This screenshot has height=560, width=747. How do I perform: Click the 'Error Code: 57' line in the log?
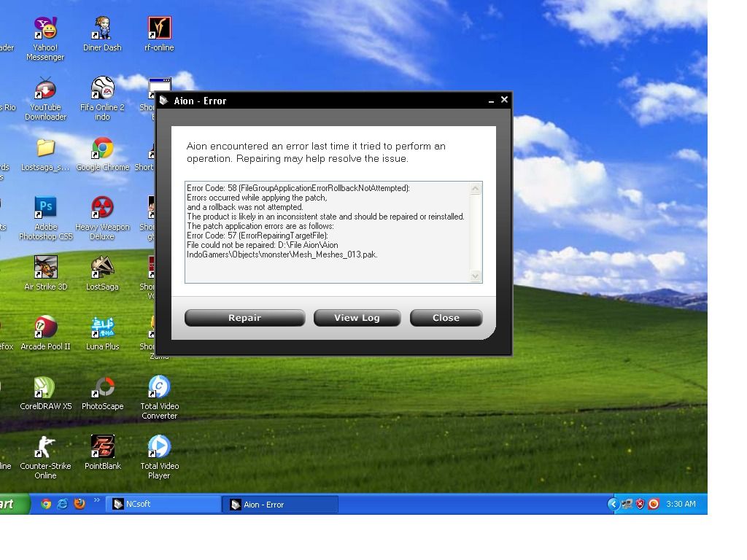click(x=258, y=236)
